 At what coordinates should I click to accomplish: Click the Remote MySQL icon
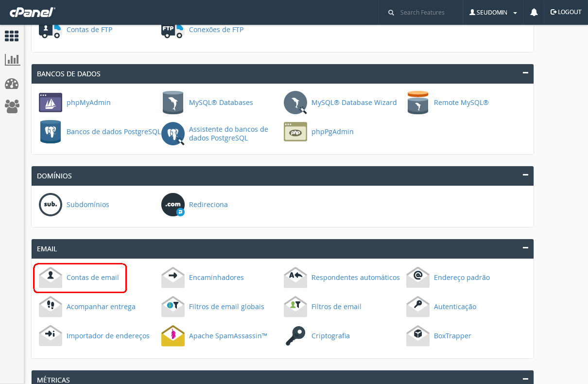pos(418,103)
